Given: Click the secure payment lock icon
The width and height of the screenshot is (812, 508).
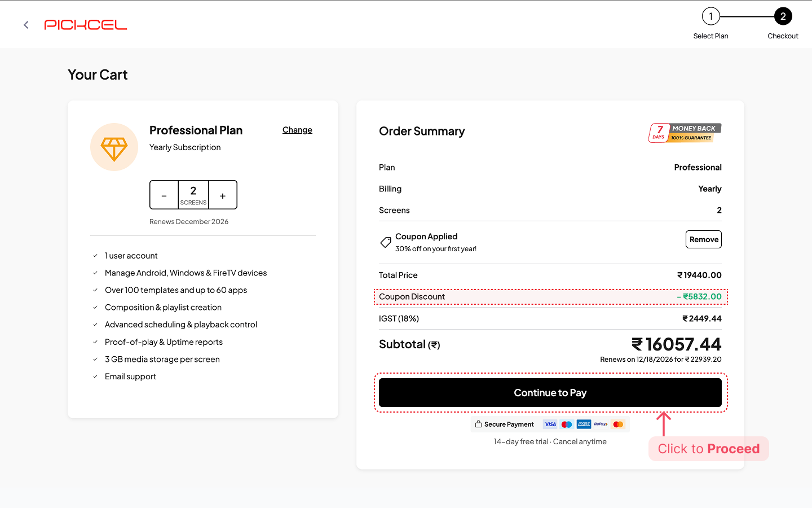Looking at the screenshot, I should (478, 424).
